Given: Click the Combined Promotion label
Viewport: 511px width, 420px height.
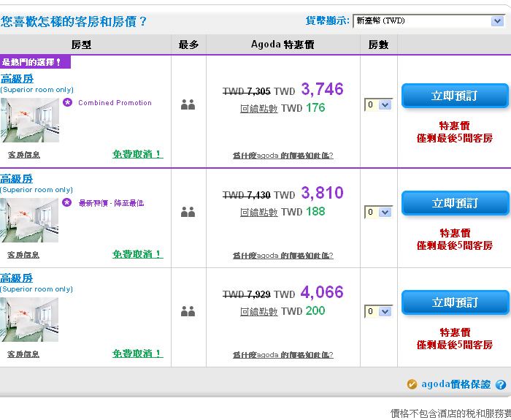Looking at the screenshot, I should click(x=115, y=103).
